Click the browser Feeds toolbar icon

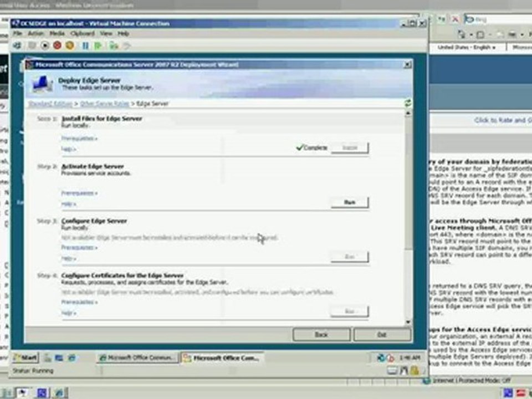[x=480, y=34]
